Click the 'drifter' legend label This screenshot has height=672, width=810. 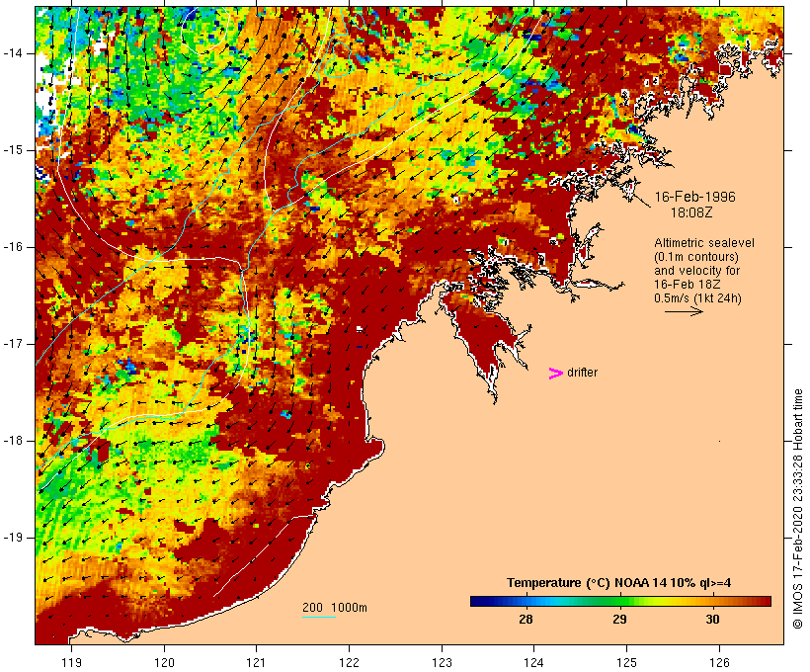582,373
